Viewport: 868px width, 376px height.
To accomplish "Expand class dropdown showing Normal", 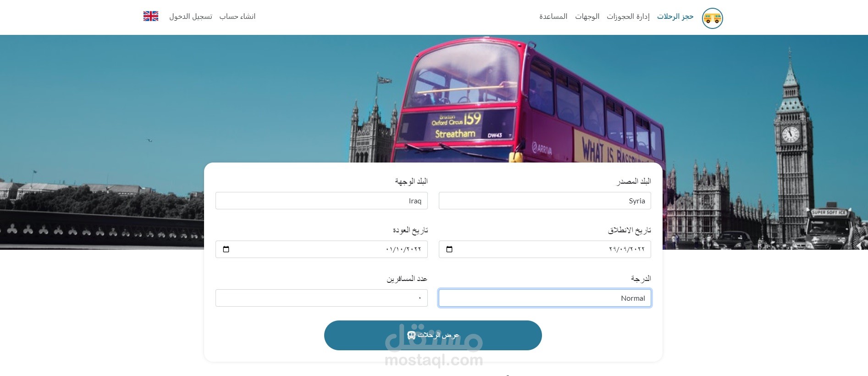I will tap(545, 298).
